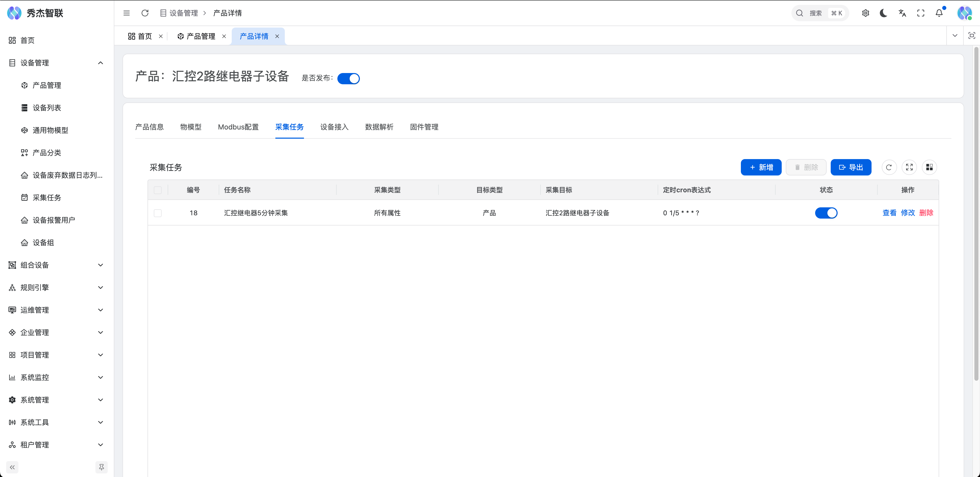Export tasks with the 导出 button
The height and width of the screenshot is (477, 980).
[851, 167]
